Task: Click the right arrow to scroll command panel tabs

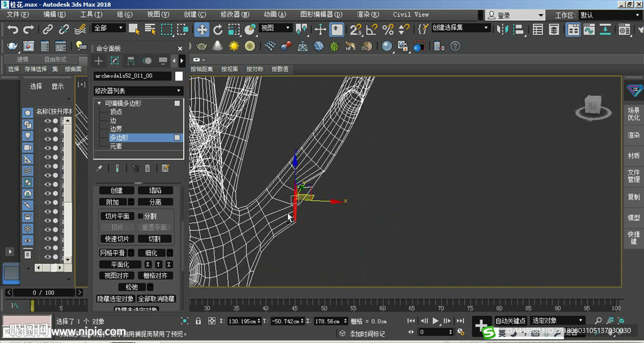Action: click(182, 61)
